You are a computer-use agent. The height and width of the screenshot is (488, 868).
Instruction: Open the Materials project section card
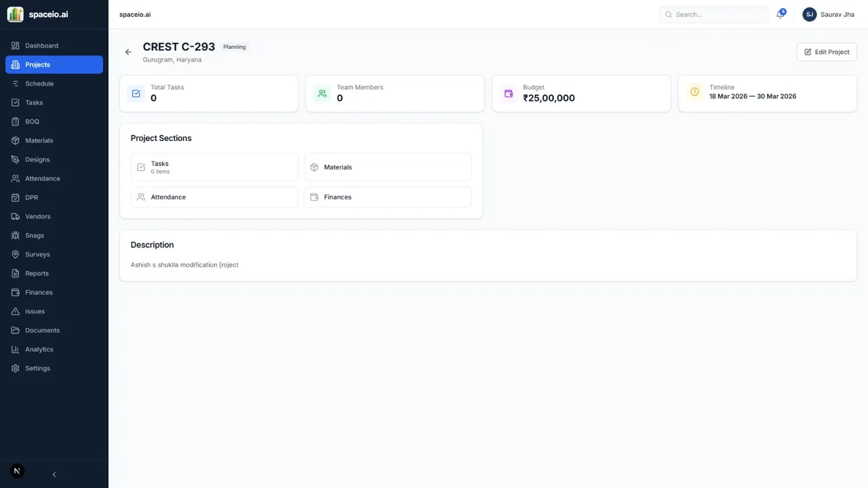387,167
